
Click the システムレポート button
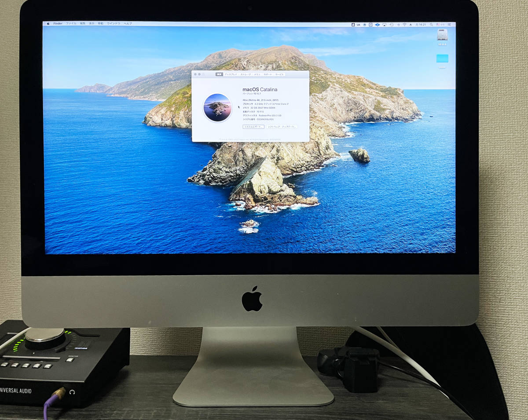[253, 127]
